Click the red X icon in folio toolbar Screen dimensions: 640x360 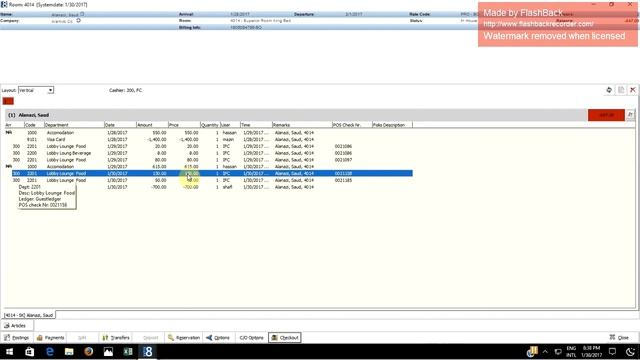pos(633,90)
